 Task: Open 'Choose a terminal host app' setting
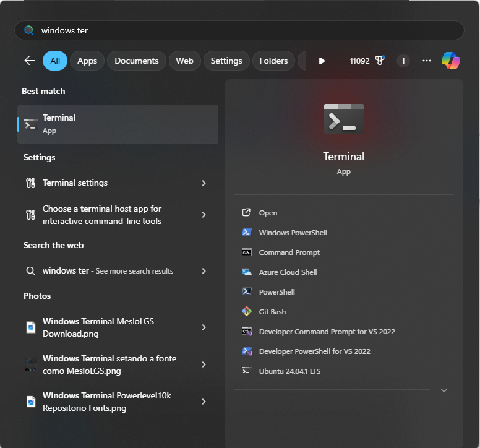[x=118, y=215]
